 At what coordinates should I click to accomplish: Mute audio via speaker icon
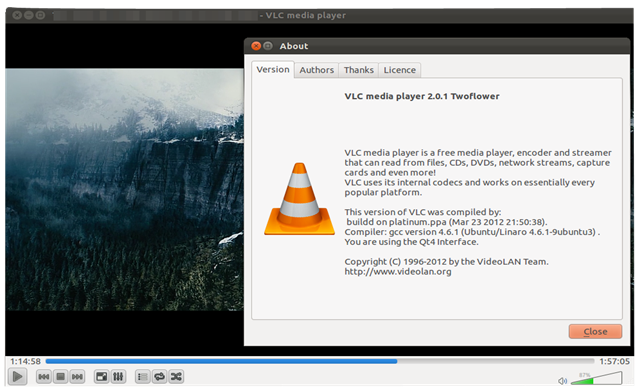click(562, 381)
